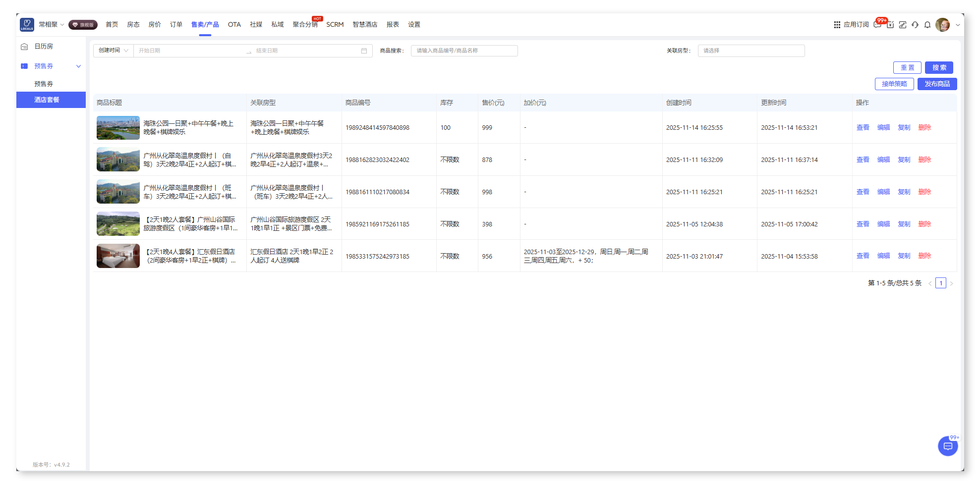
Task: Click the 商品搜索 input field
Action: coord(464,51)
